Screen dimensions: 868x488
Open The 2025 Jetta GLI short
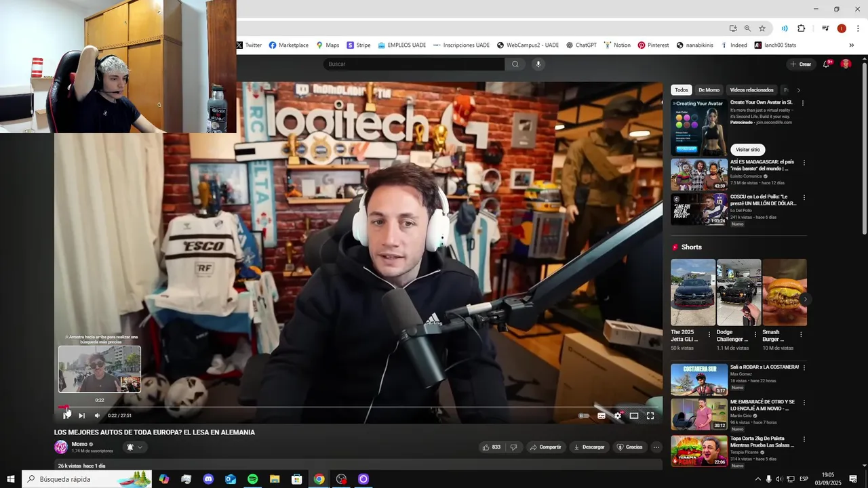click(693, 292)
